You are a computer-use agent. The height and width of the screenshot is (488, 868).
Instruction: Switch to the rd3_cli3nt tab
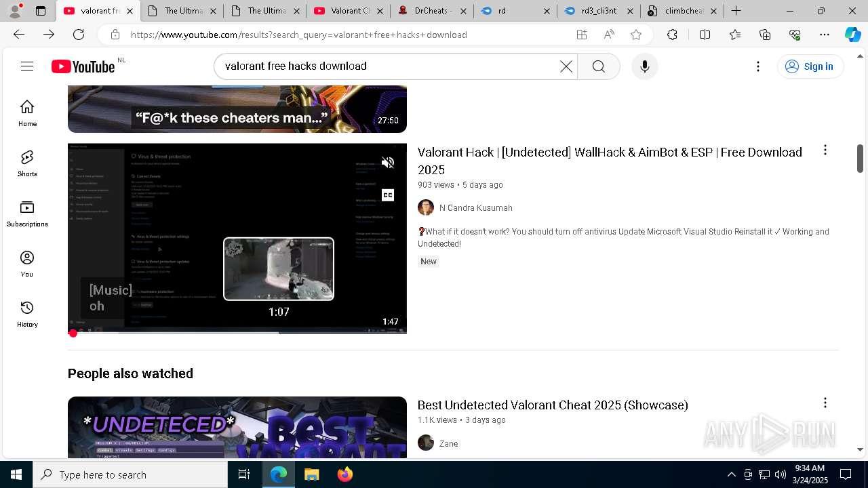[x=599, y=11]
